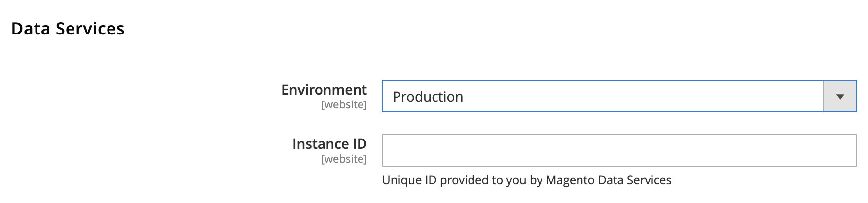Focus the empty Instance ID input
868x203 pixels.
click(619, 150)
